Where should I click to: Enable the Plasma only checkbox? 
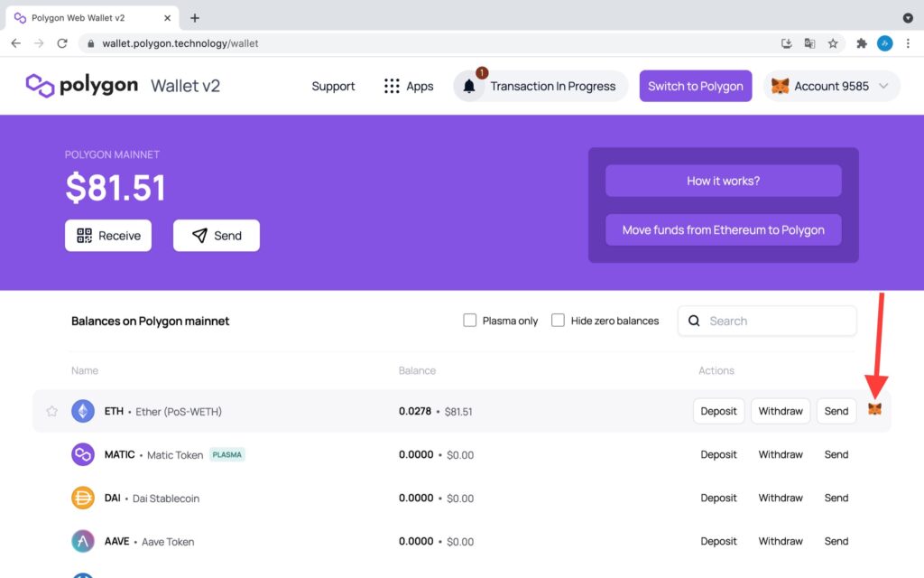coord(469,321)
